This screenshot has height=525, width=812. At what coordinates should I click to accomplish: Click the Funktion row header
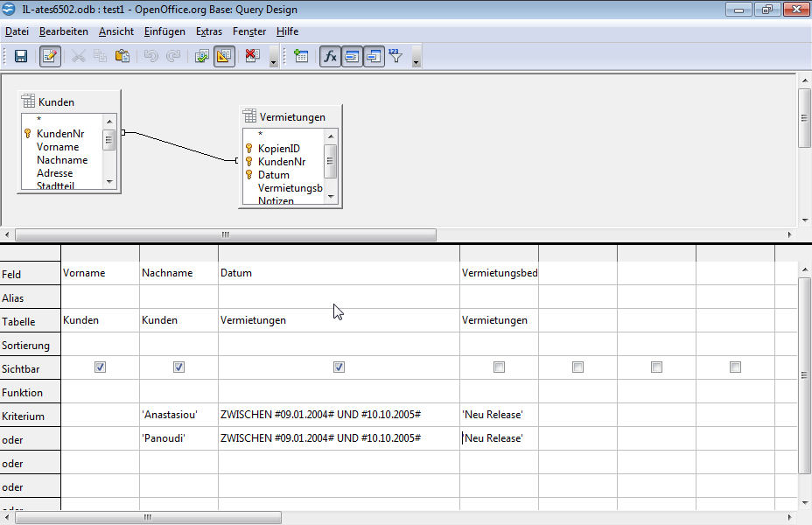[x=30, y=392]
